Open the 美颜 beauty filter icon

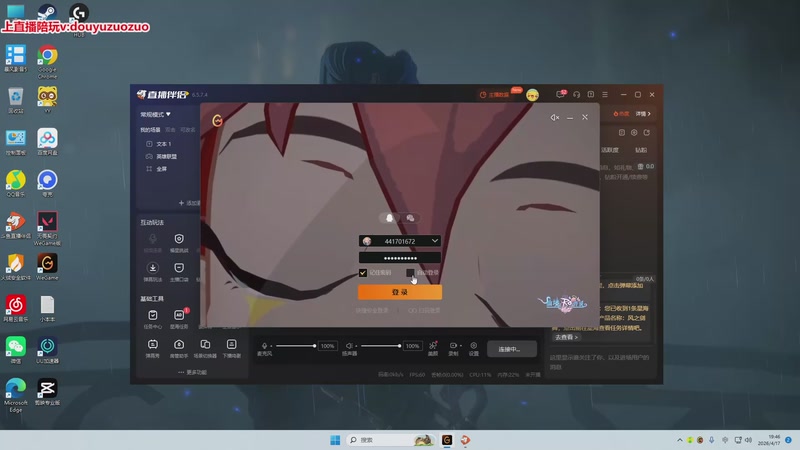[x=433, y=347]
